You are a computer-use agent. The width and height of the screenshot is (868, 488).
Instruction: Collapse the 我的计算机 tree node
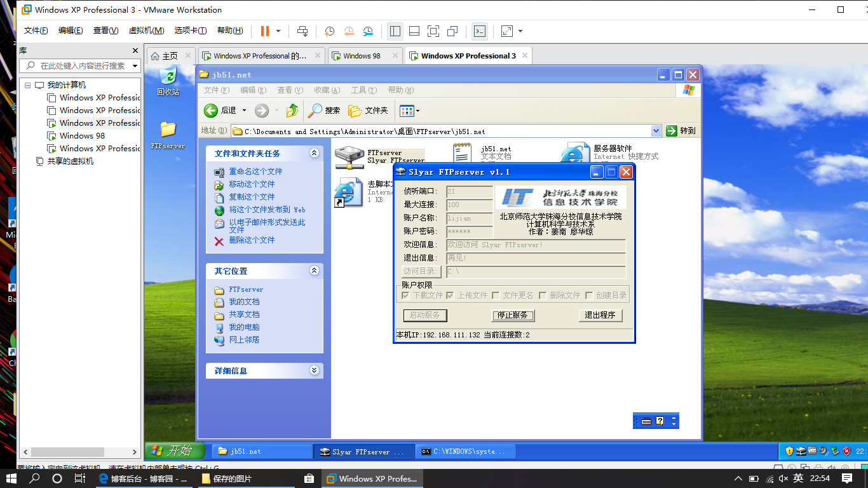coord(28,85)
